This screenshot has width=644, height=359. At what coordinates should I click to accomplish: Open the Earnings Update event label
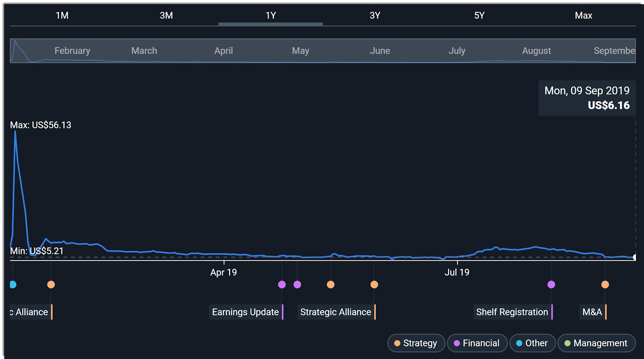246,312
